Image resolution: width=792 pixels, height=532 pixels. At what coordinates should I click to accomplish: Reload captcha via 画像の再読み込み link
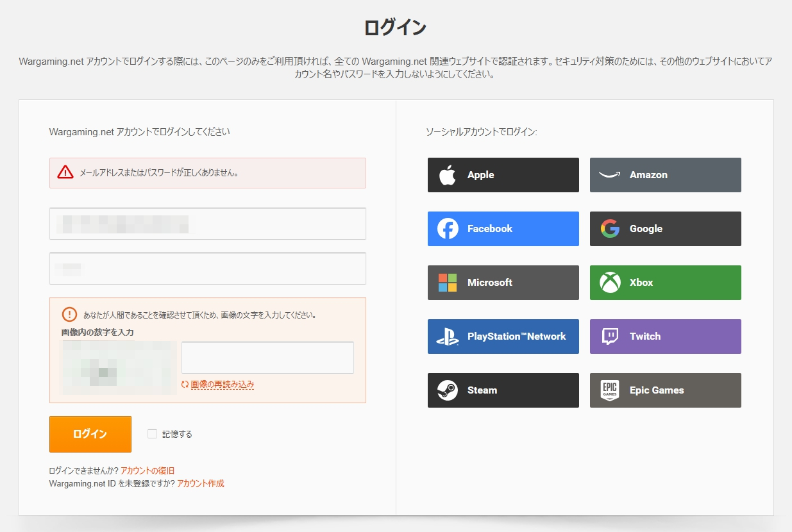pyautogui.click(x=223, y=385)
